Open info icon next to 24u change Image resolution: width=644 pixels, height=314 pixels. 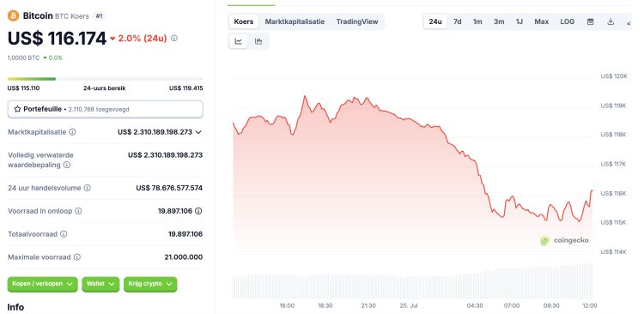[x=174, y=38]
